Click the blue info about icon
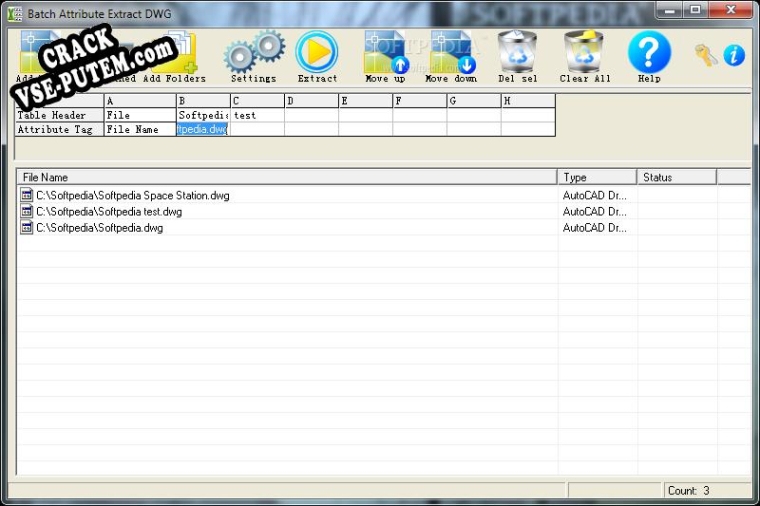The image size is (760, 506). tap(735, 55)
